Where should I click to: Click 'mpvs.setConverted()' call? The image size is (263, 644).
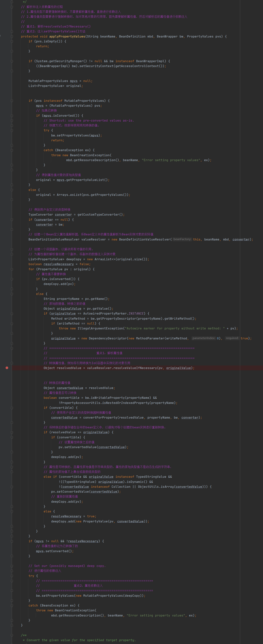(x=54, y=551)
